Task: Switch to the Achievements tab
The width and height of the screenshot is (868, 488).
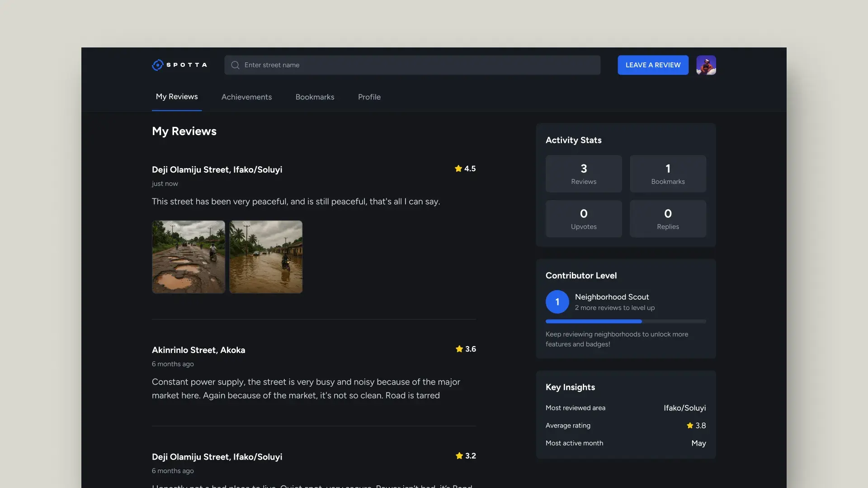Action: pyautogui.click(x=246, y=97)
